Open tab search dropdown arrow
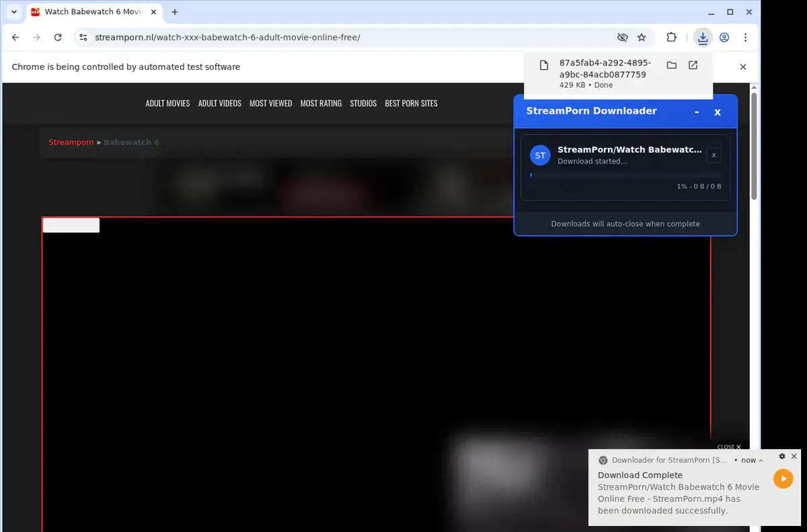807x532 pixels. point(14,12)
